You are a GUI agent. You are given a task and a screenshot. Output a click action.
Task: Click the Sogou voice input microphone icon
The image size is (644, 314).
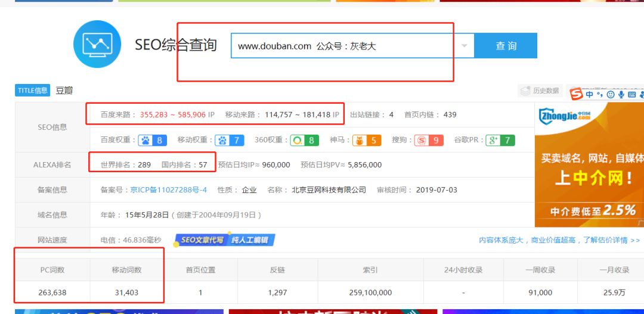click(x=621, y=94)
